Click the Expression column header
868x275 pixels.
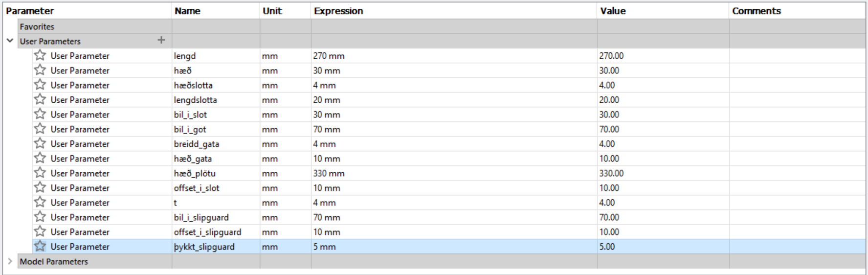(x=338, y=11)
